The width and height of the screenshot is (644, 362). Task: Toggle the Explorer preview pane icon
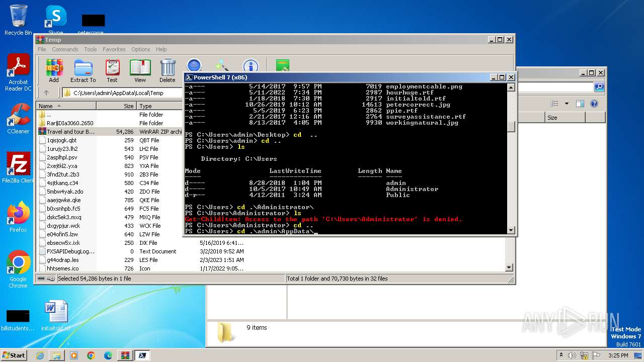click(x=580, y=104)
